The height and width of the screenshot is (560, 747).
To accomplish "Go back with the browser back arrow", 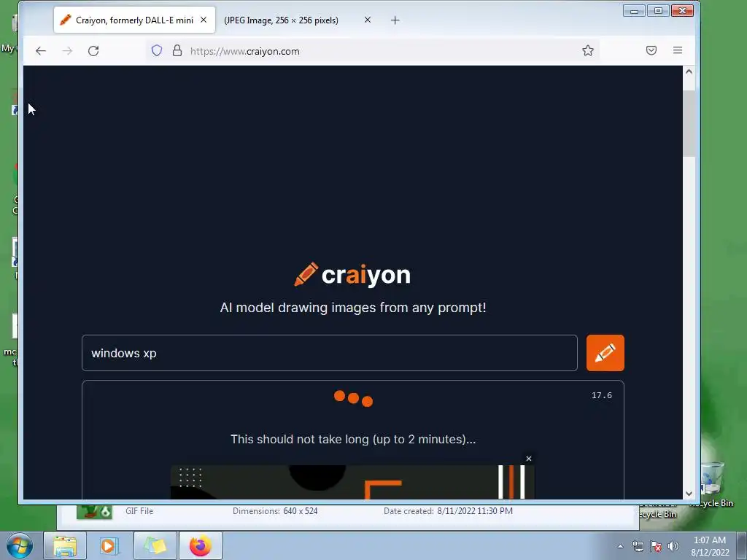I will (x=41, y=51).
